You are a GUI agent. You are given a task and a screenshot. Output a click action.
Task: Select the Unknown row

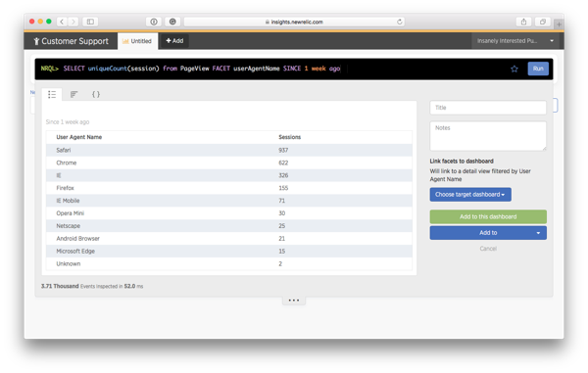[x=229, y=263]
